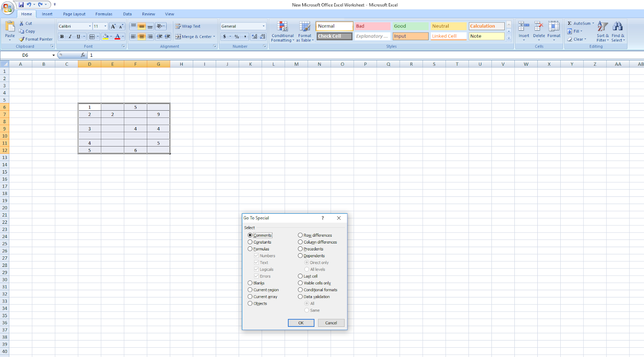Open Sort & Filter menu
This screenshot has width=644, height=357.
603,32
